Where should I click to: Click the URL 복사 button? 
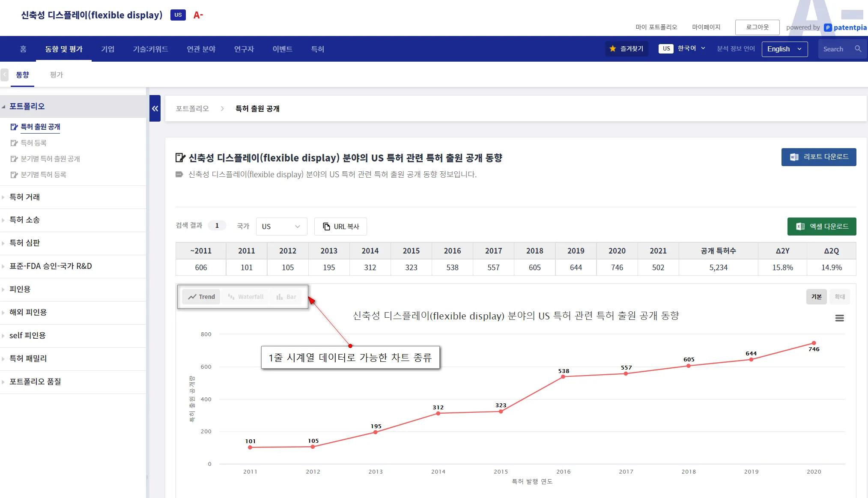click(x=340, y=227)
